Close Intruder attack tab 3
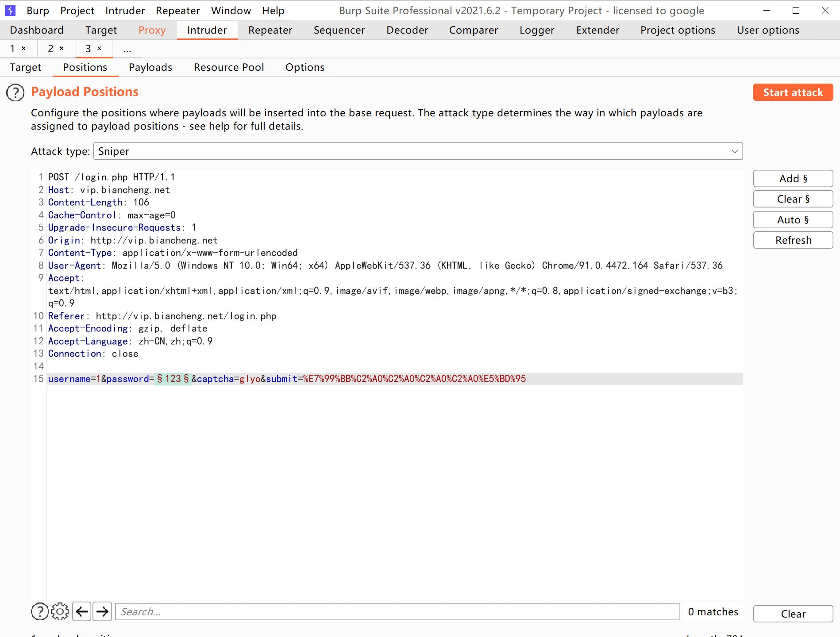The width and height of the screenshot is (840, 637). [x=99, y=48]
